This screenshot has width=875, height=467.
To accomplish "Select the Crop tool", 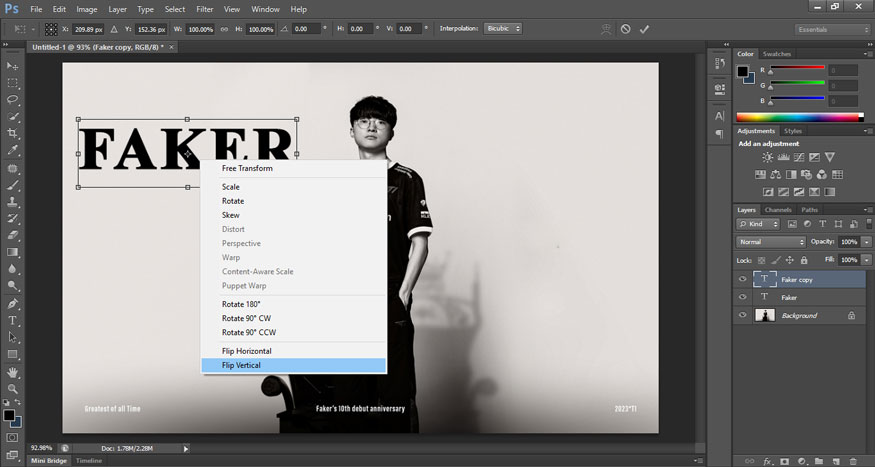I will [x=12, y=133].
